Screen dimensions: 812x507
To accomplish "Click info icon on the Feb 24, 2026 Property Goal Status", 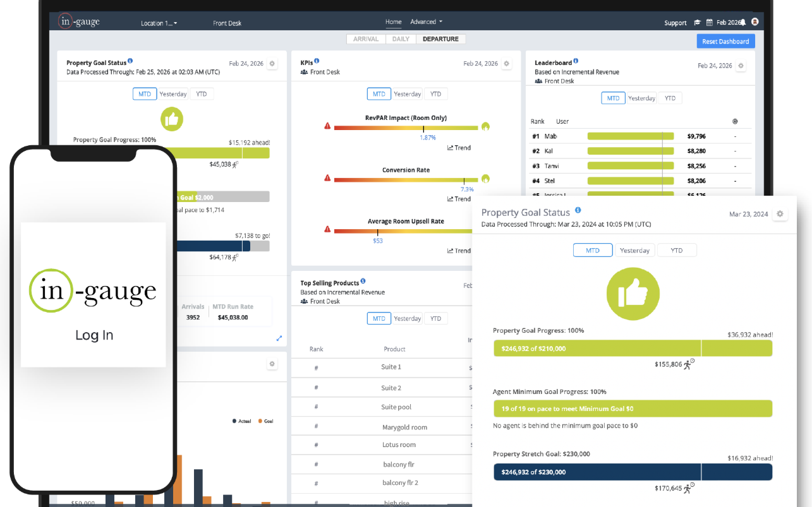I will coord(130,61).
